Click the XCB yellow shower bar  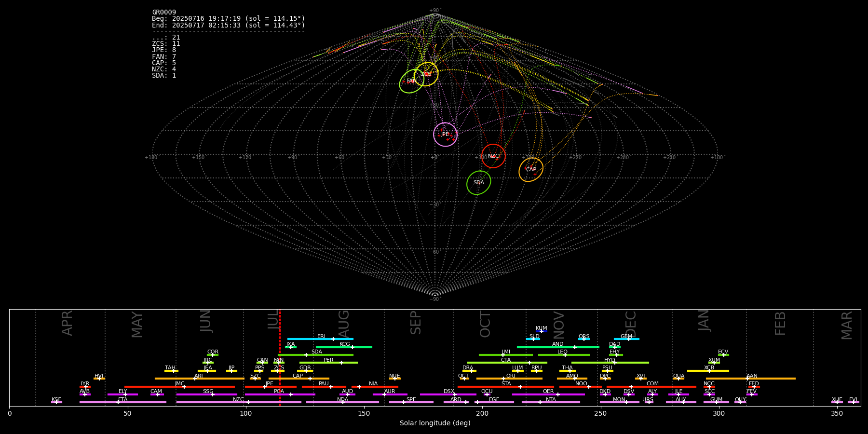point(708,371)
